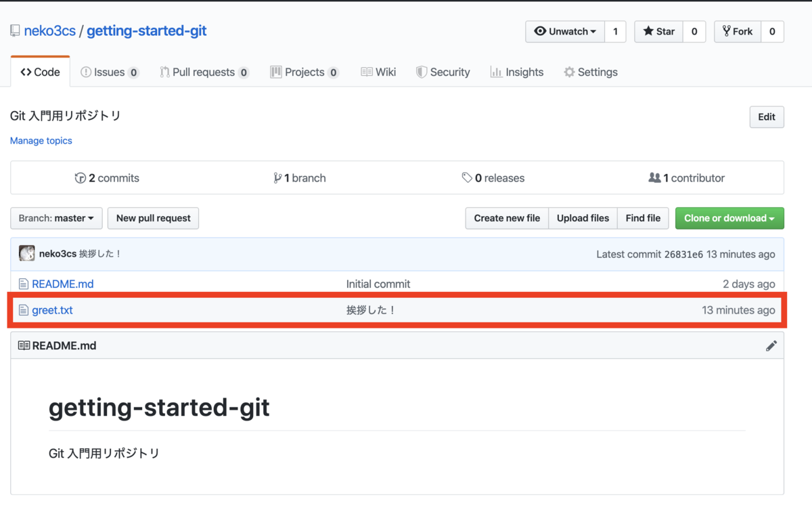Click the code brackets icon on Code tab
Viewport: 812px width, 514px height.
pos(26,72)
